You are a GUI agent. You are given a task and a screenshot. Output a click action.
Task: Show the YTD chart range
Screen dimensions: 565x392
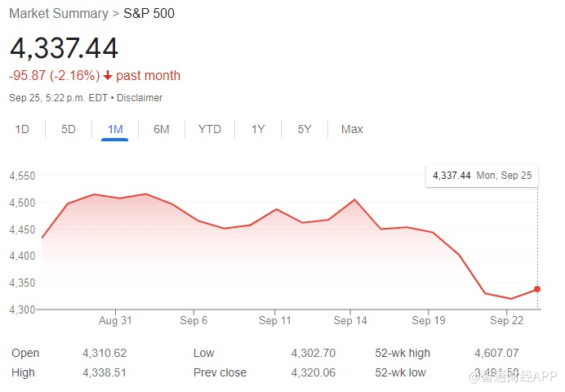point(210,129)
